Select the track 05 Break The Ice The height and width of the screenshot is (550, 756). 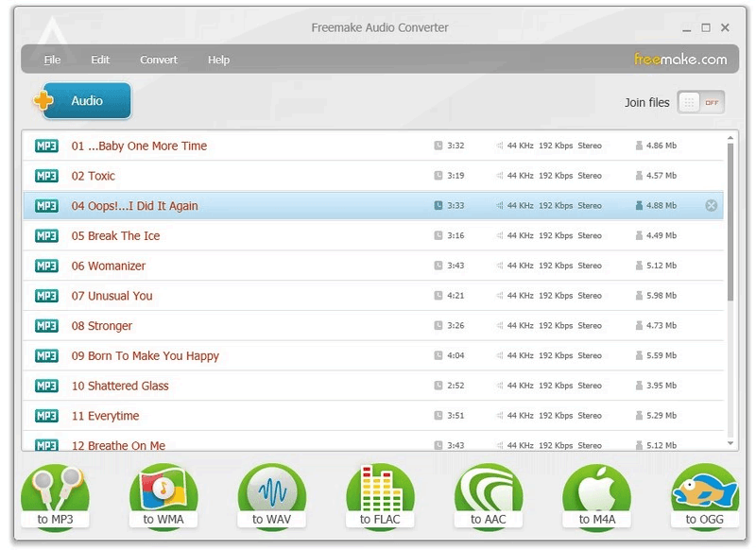pyautogui.click(x=373, y=235)
